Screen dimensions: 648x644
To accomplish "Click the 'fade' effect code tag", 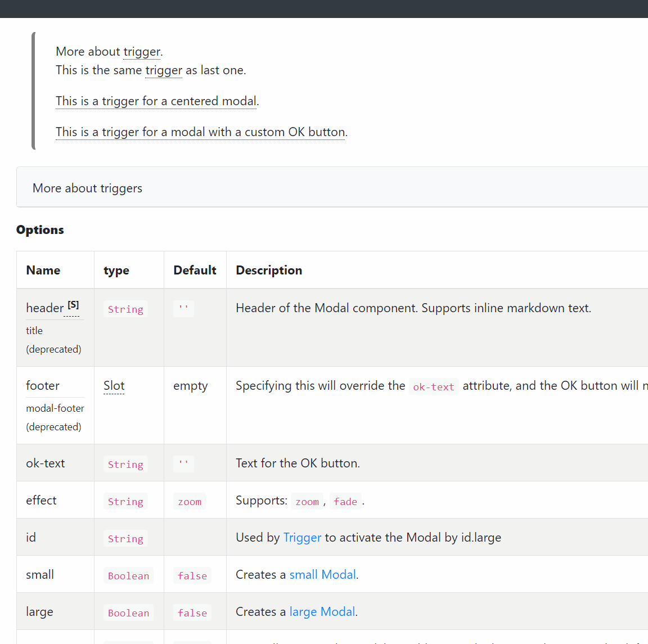I will (x=345, y=501).
